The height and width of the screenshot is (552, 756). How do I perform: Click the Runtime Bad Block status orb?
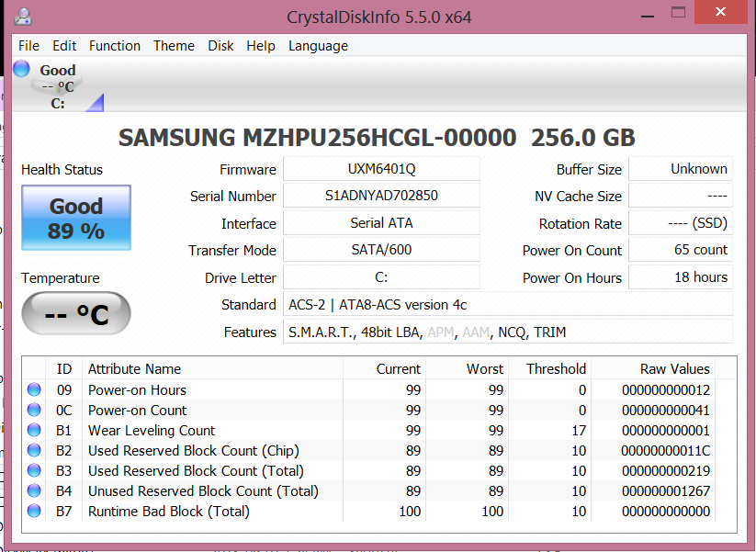coord(34,512)
